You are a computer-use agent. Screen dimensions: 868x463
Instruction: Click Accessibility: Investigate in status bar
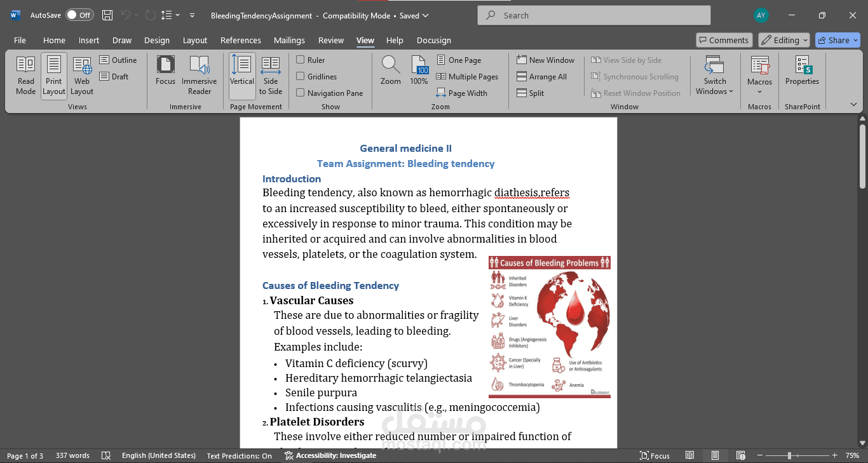pyautogui.click(x=330, y=455)
